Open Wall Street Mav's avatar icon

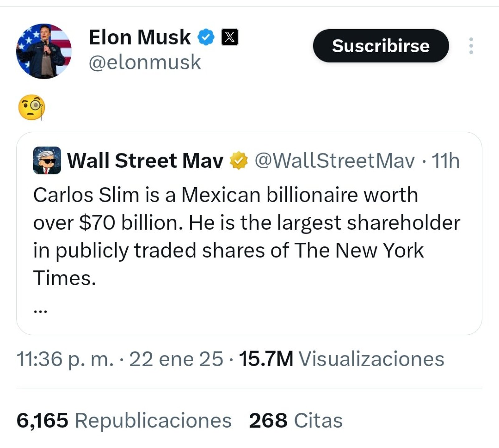pos(47,161)
